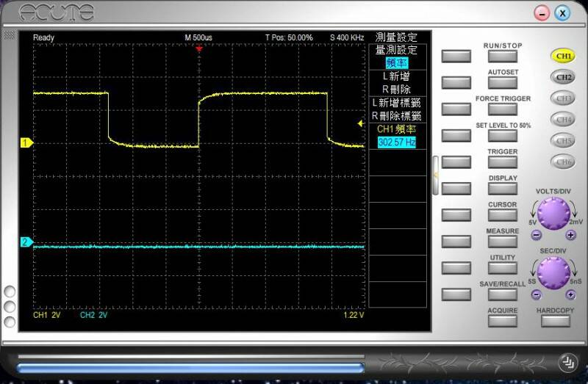Enable channel CH6
Viewport: 588px width, 384px height.
pyautogui.click(x=563, y=162)
